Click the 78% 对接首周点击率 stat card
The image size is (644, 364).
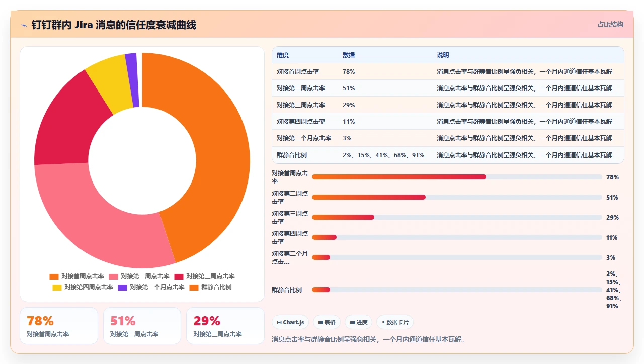click(59, 326)
